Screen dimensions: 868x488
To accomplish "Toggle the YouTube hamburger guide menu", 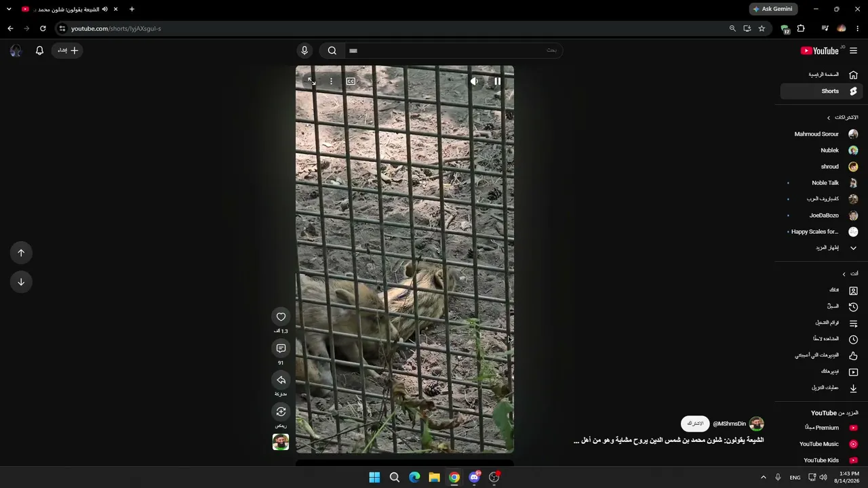I will pos(853,51).
